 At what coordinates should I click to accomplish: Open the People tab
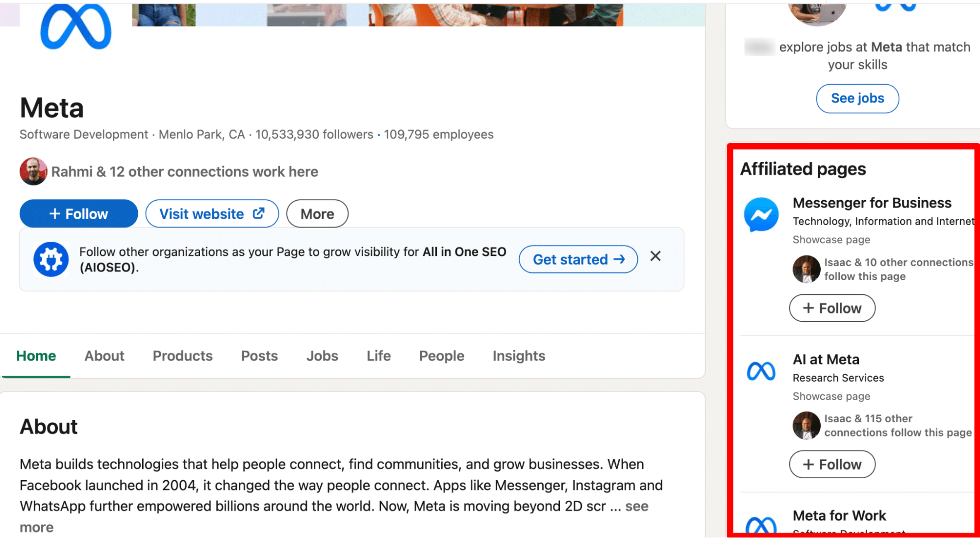click(442, 356)
